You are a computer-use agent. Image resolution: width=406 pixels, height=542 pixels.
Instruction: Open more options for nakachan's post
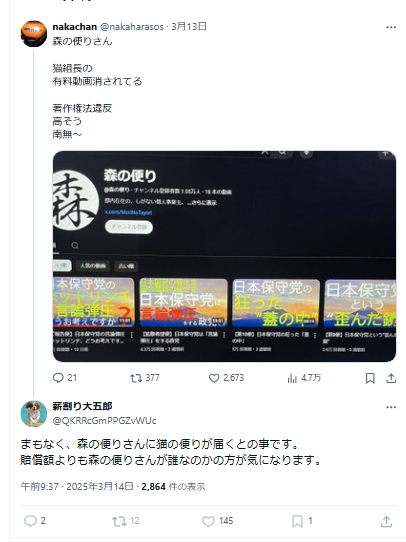tap(391, 27)
